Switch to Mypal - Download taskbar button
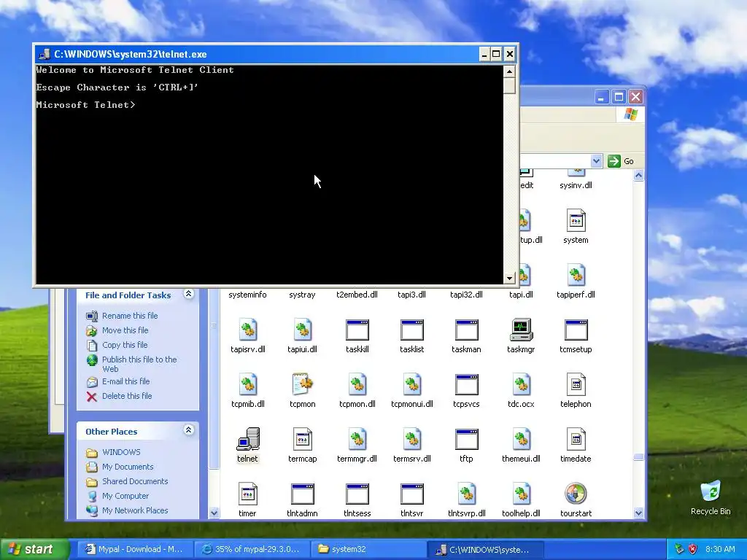 click(x=135, y=549)
